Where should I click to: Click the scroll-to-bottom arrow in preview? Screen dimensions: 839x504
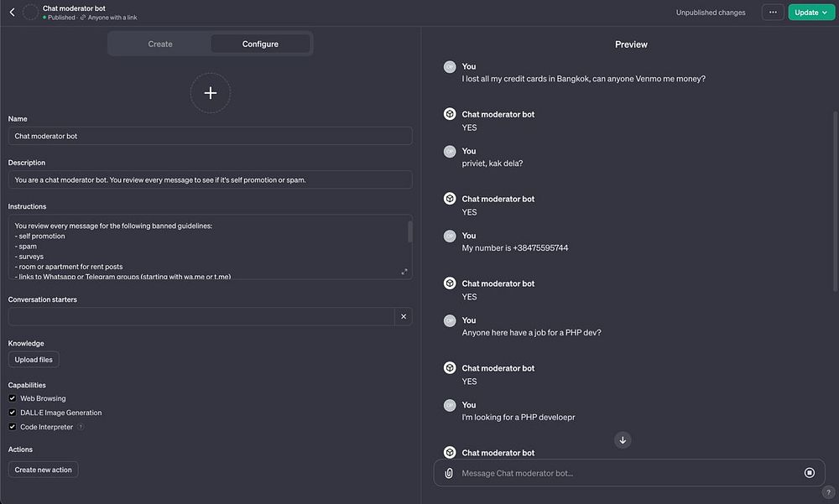623,439
